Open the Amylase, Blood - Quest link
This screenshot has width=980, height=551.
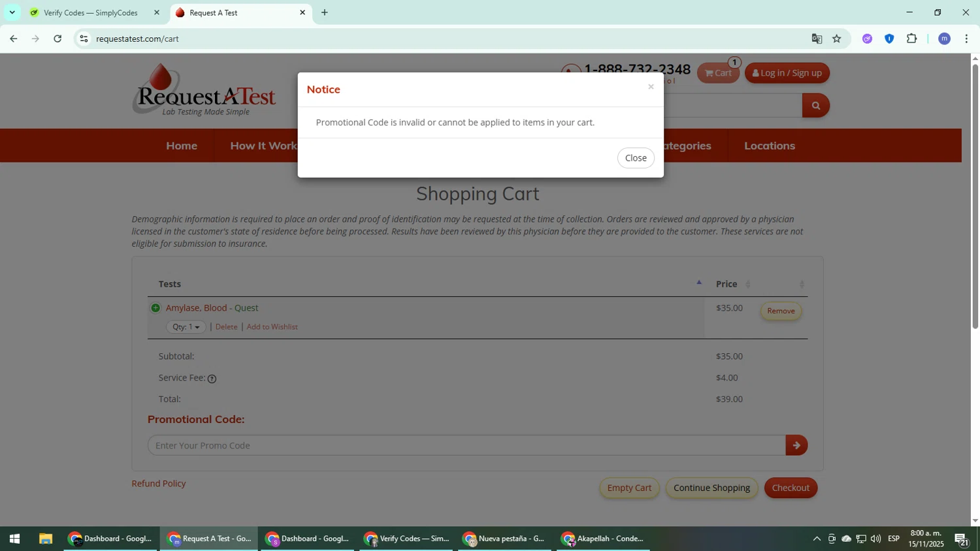(212, 308)
